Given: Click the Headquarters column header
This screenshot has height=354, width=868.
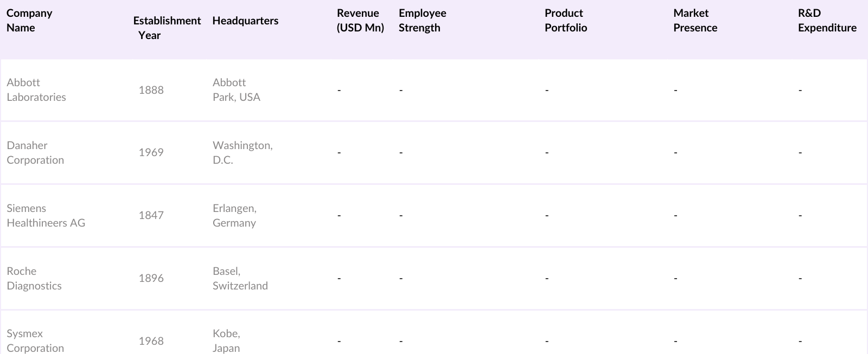Looking at the screenshot, I should 245,21.
